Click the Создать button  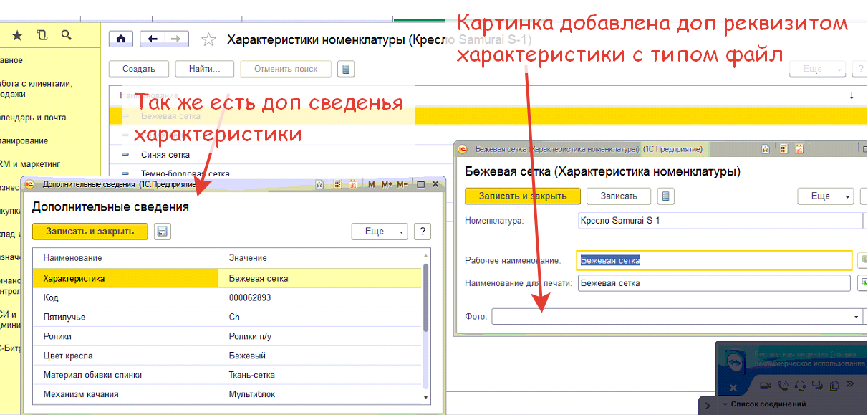[x=139, y=70]
